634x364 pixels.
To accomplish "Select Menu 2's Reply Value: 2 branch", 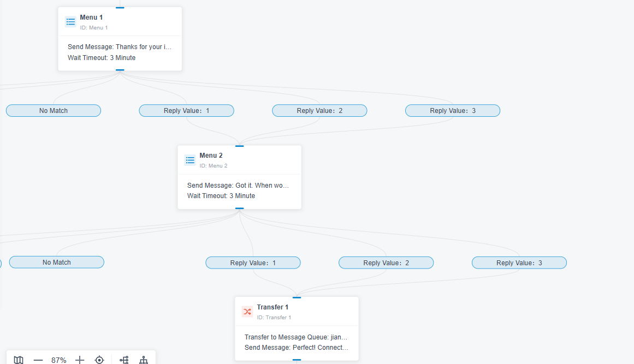I will [386, 262].
